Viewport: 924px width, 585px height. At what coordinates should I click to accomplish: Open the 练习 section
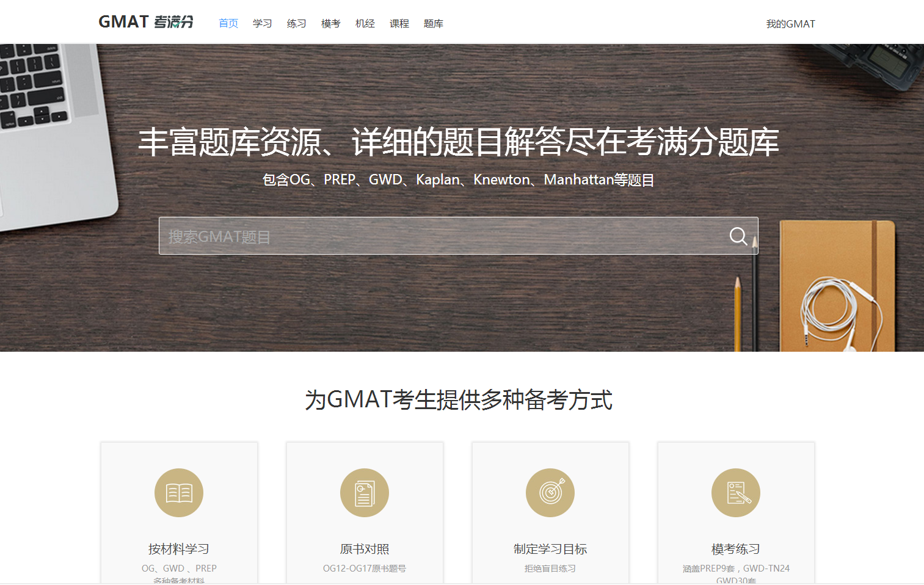click(x=296, y=23)
